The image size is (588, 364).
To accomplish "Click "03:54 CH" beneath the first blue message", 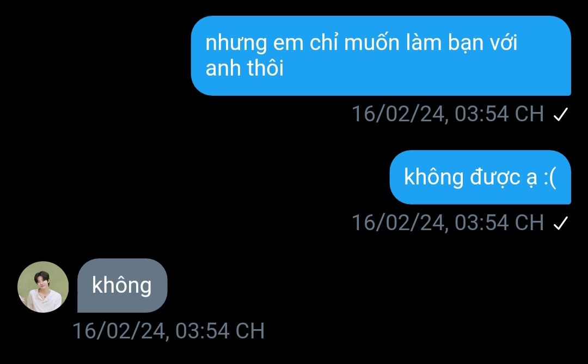I will [499, 114].
